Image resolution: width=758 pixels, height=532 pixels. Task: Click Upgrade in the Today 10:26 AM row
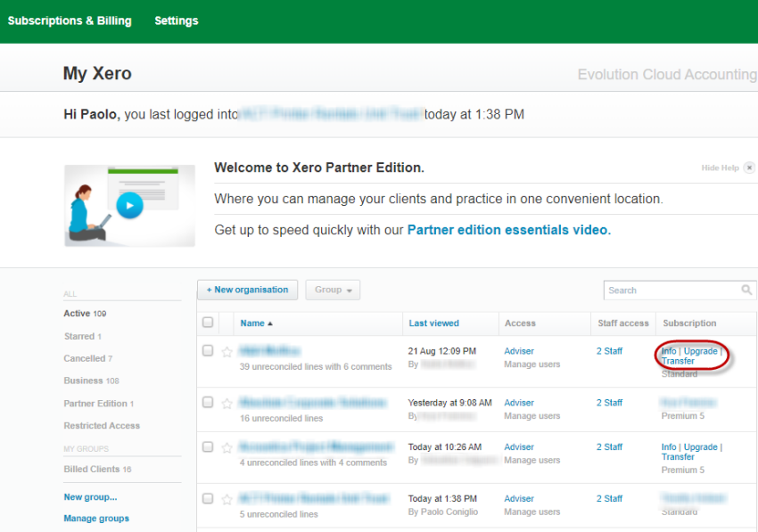click(700, 447)
